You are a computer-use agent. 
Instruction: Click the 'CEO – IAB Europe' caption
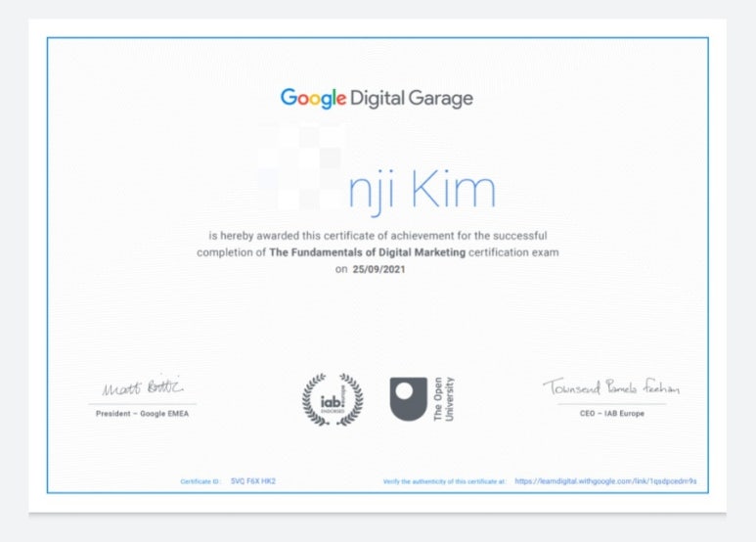pyautogui.click(x=612, y=413)
